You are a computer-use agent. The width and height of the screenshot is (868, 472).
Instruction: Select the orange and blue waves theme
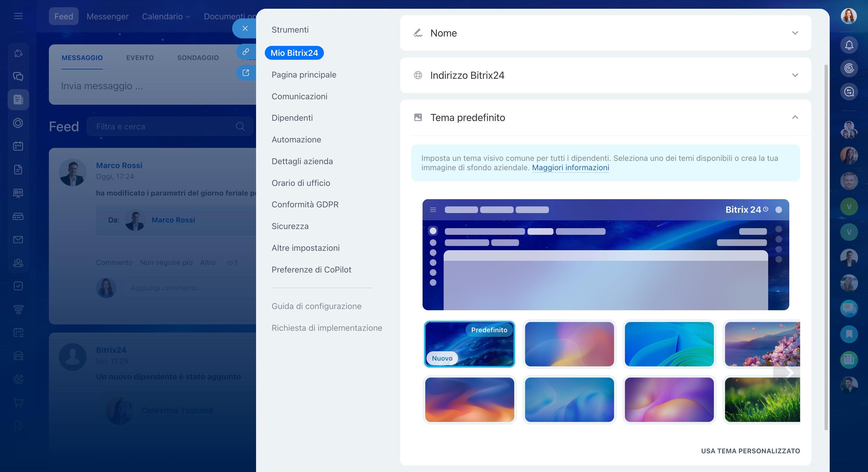[469, 400]
